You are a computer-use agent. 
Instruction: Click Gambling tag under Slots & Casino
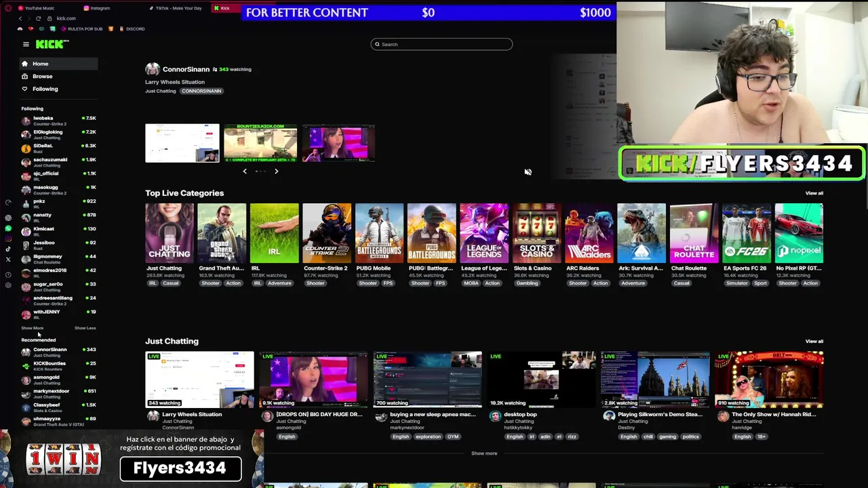click(528, 283)
